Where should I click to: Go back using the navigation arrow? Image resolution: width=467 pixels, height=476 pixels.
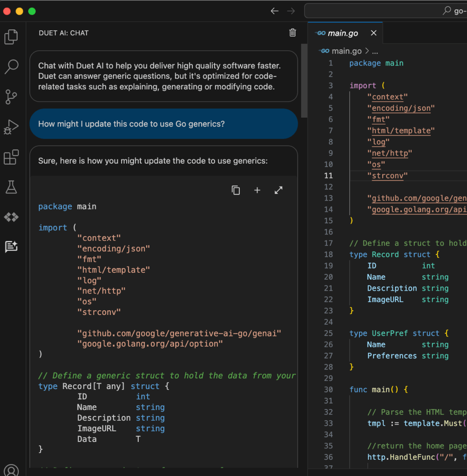tap(275, 11)
